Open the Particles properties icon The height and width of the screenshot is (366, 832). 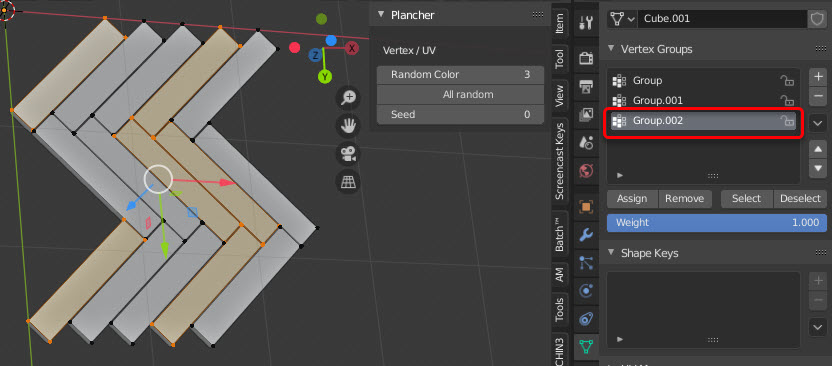(x=586, y=263)
